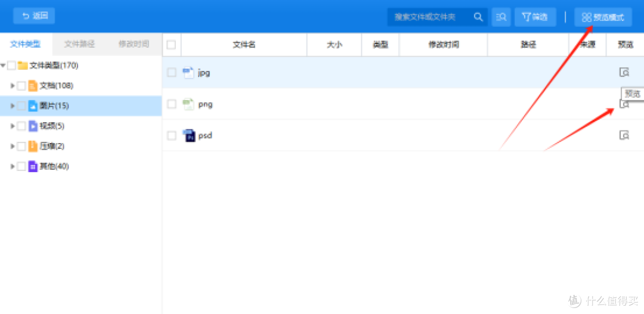Expand the 视频(5) node
Screen dimensions: 644x314
(13, 126)
